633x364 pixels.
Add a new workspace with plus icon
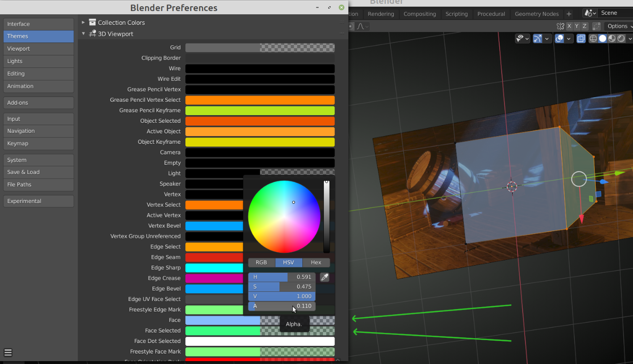point(569,14)
